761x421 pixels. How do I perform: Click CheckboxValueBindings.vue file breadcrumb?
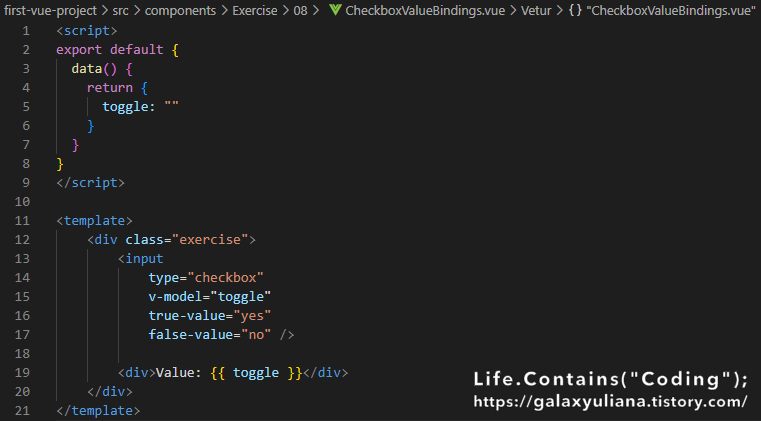425,10
